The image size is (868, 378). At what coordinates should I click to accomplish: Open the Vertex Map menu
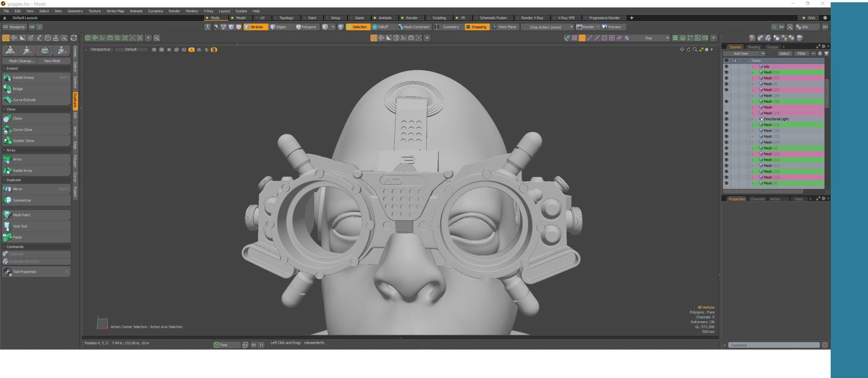point(115,11)
